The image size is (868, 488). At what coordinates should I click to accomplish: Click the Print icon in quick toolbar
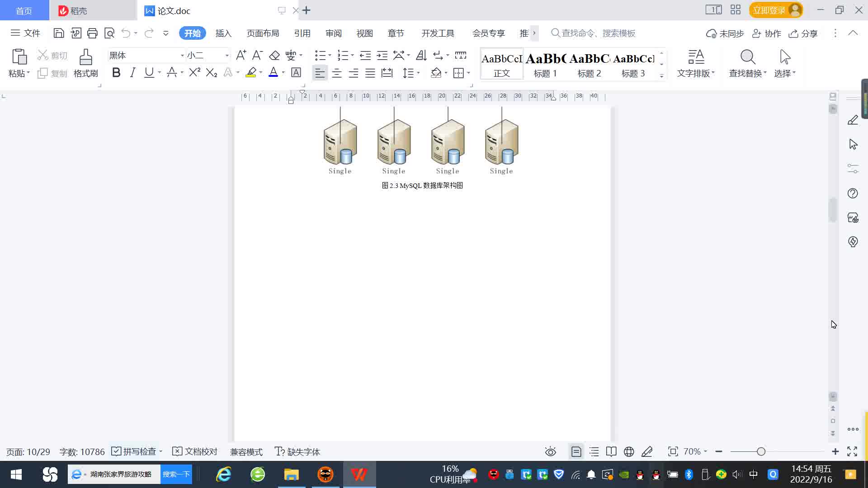click(92, 33)
